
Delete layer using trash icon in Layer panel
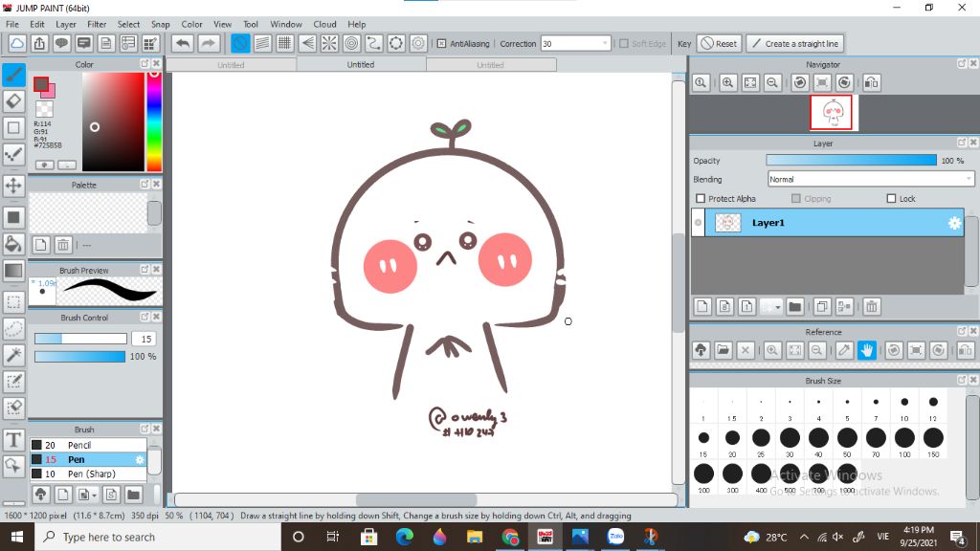pos(871,307)
